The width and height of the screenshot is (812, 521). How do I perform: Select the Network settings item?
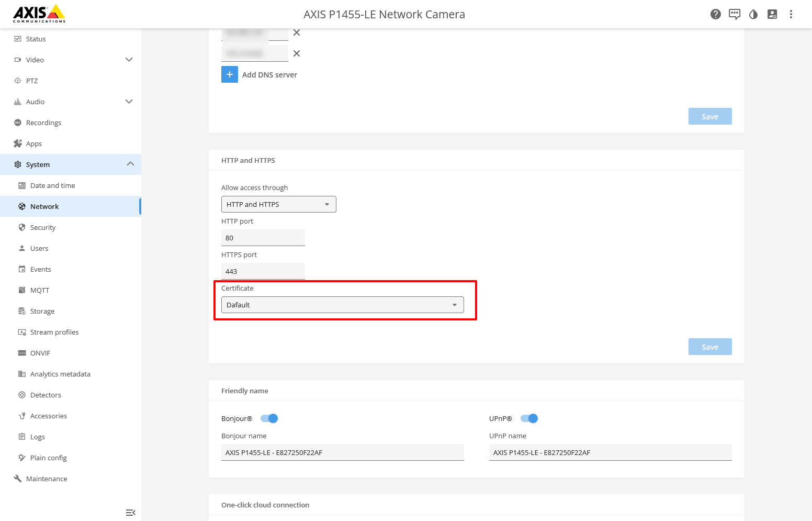pyautogui.click(x=71, y=206)
